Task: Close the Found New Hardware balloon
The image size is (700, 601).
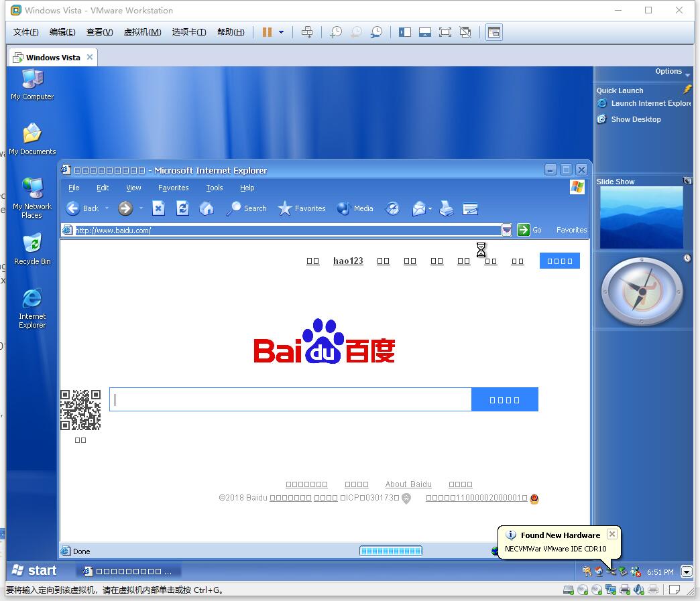Action: [x=612, y=534]
